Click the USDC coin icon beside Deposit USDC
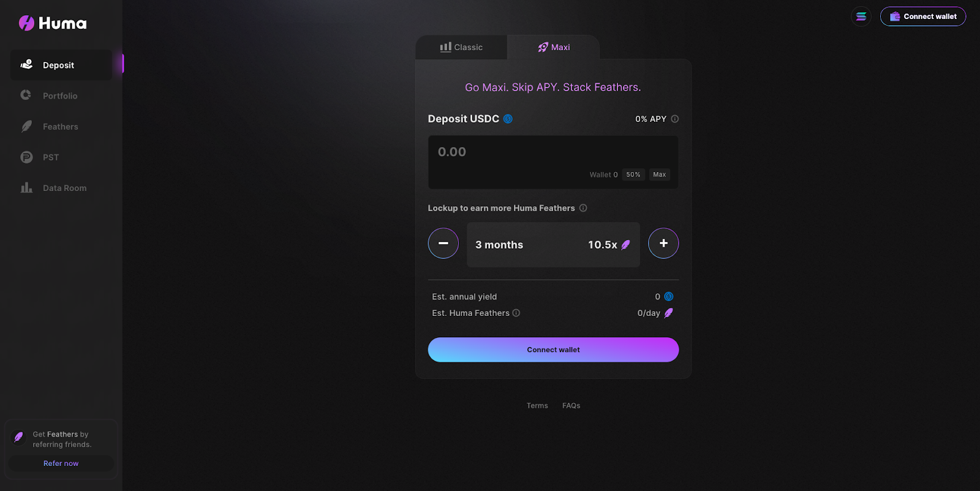The width and height of the screenshot is (980, 491). 508,119
